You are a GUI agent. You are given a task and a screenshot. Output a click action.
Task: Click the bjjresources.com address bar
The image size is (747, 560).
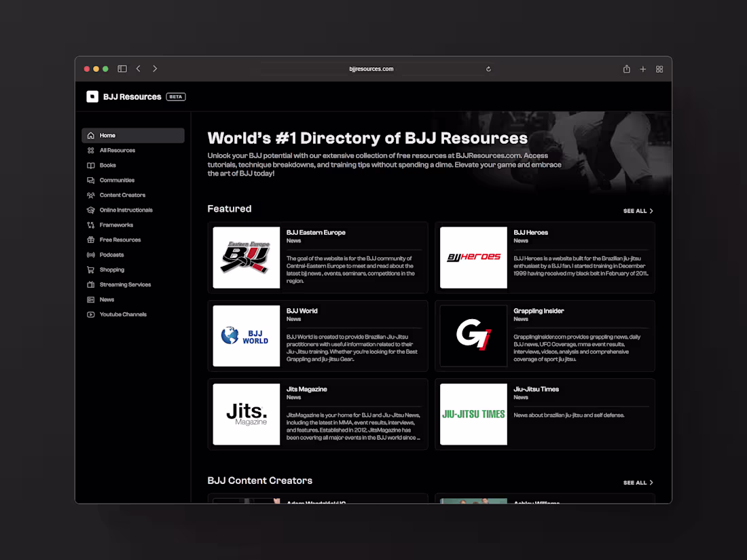[371, 69]
